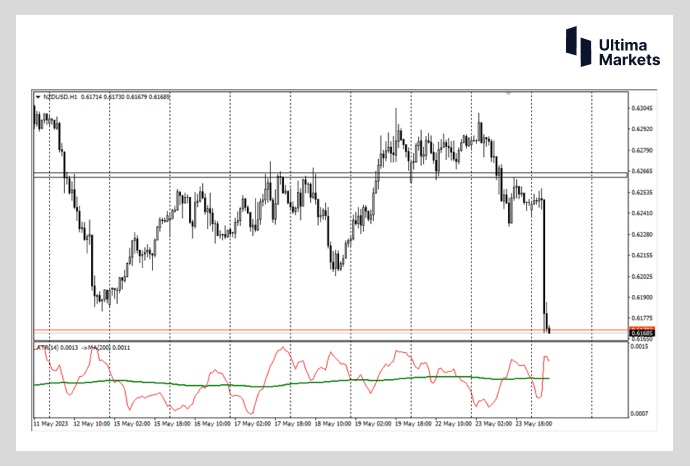Click the 19 May 02:00 time label
The width and height of the screenshot is (690, 467).
[x=373, y=423]
